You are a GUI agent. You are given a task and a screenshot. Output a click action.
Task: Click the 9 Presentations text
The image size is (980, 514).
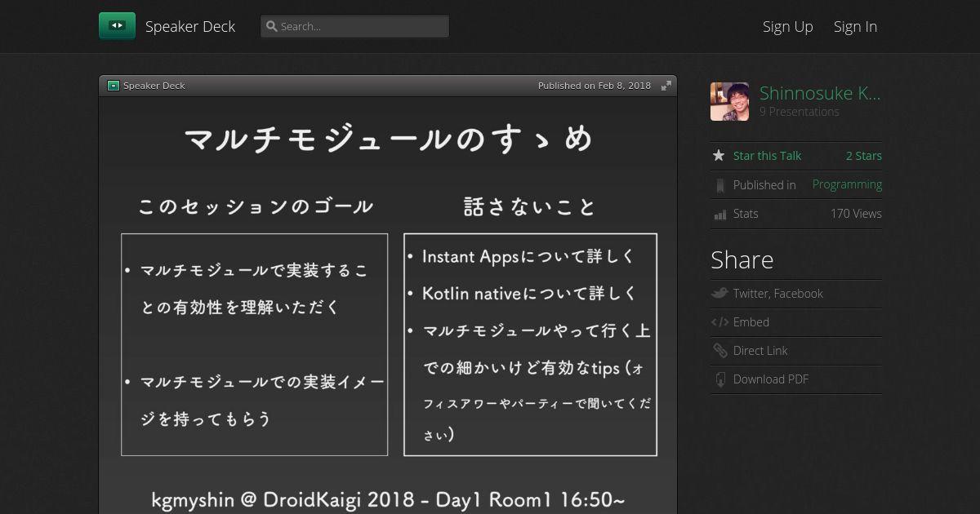800,112
